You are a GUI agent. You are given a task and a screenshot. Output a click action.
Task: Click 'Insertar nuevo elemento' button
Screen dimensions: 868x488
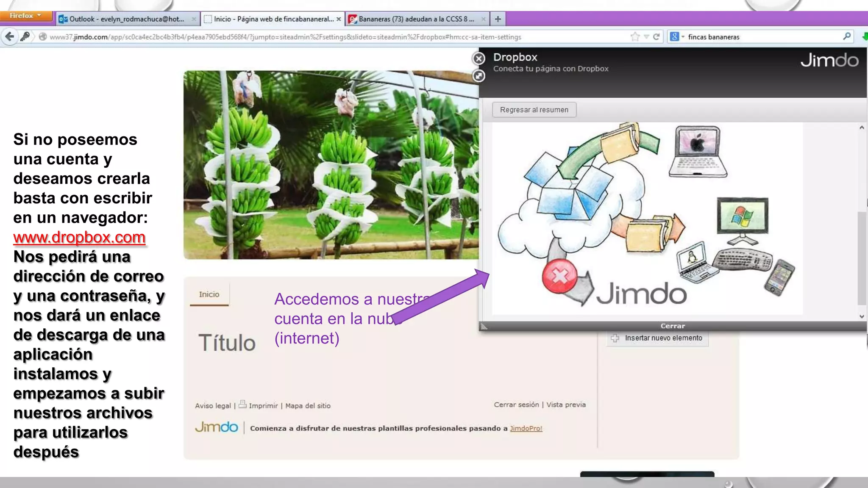pos(658,338)
